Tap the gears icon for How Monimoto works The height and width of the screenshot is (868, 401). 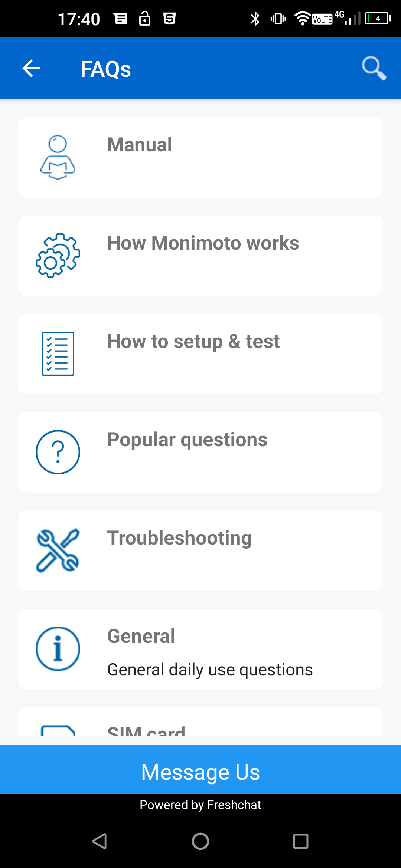pos(58,256)
